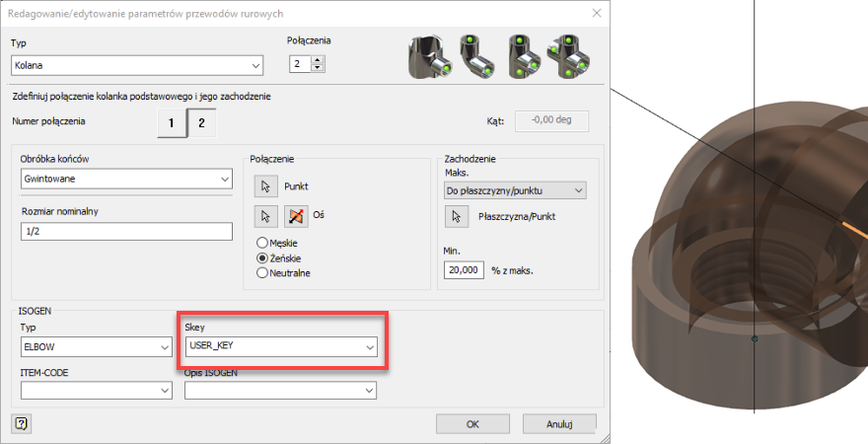The width and height of the screenshot is (868, 444).
Task: Click the Kąt field showing -0,00 deg
Action: pos(552,120)
